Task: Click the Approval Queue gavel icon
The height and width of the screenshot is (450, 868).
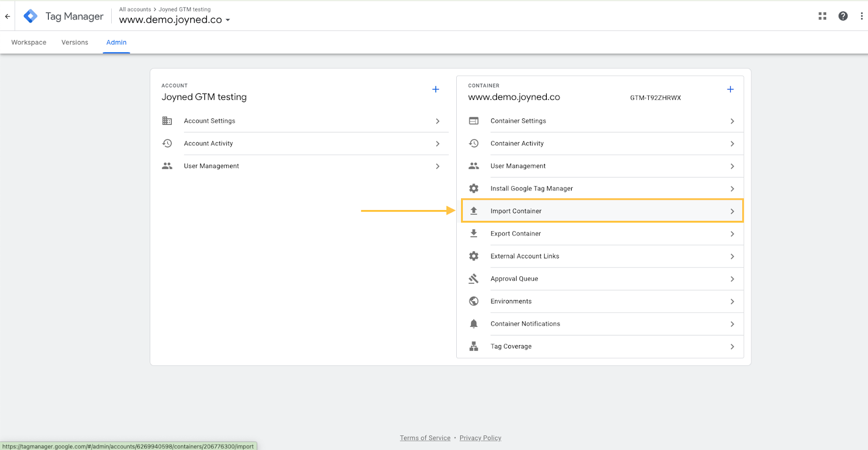Action: click(474, 278)
